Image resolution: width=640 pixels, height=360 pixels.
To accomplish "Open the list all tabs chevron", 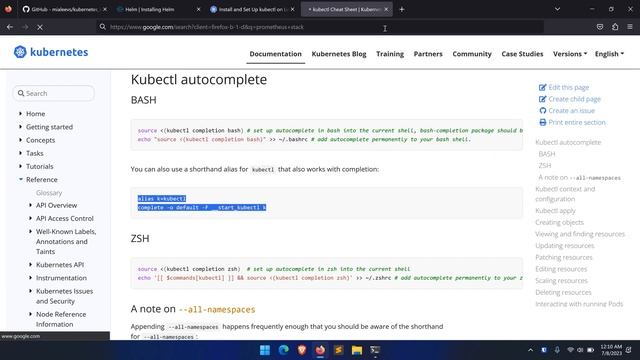I will click(x=557, y=9).
